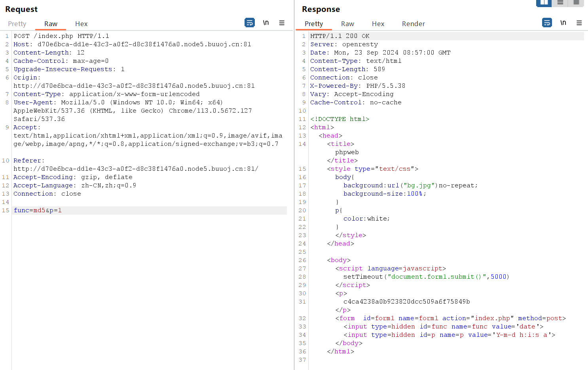Click 'Content-Length: 589' response header

click(348, 69)
